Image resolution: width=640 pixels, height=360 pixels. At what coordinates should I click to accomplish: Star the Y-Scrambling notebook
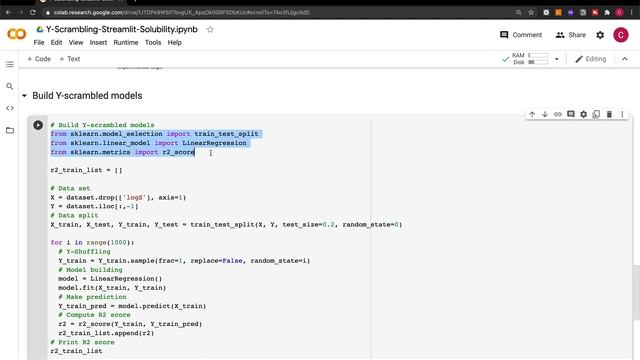[x=210, y=29]
